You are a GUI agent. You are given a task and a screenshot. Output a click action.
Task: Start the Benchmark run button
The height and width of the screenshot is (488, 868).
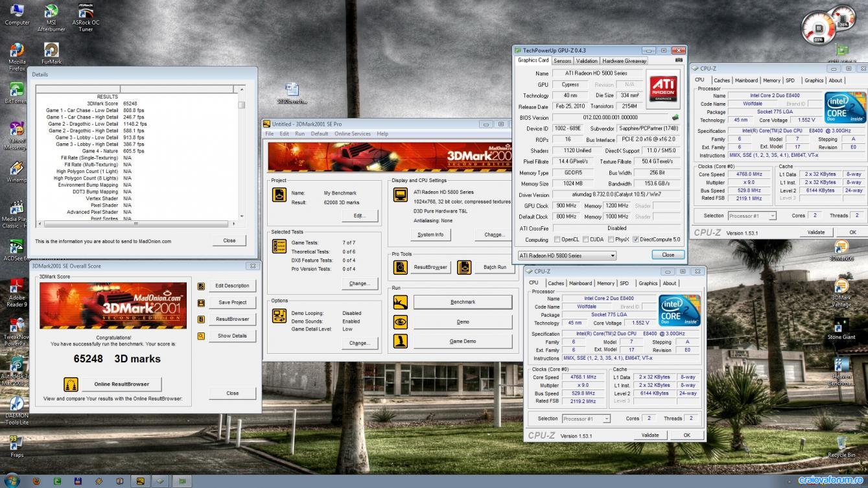point(463,302)
